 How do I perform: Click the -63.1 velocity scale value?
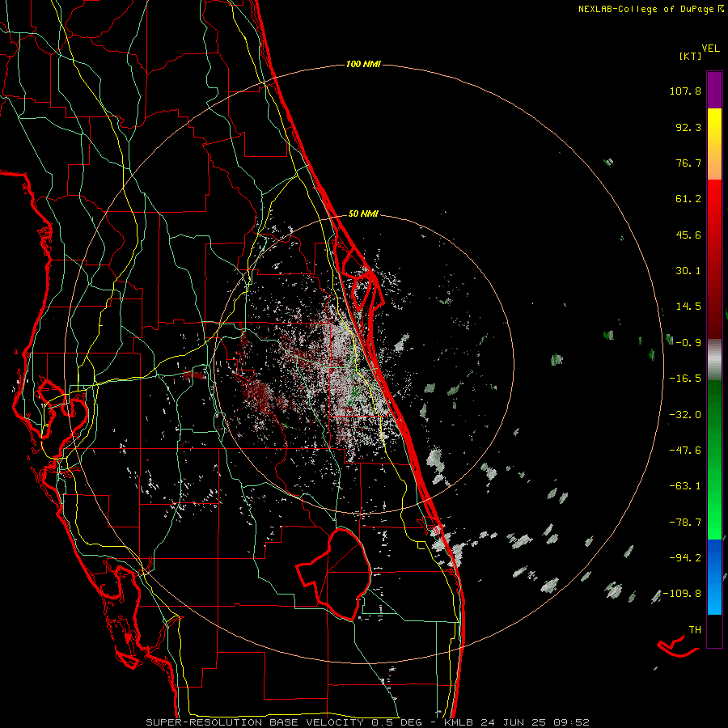[x=685, y=486]
